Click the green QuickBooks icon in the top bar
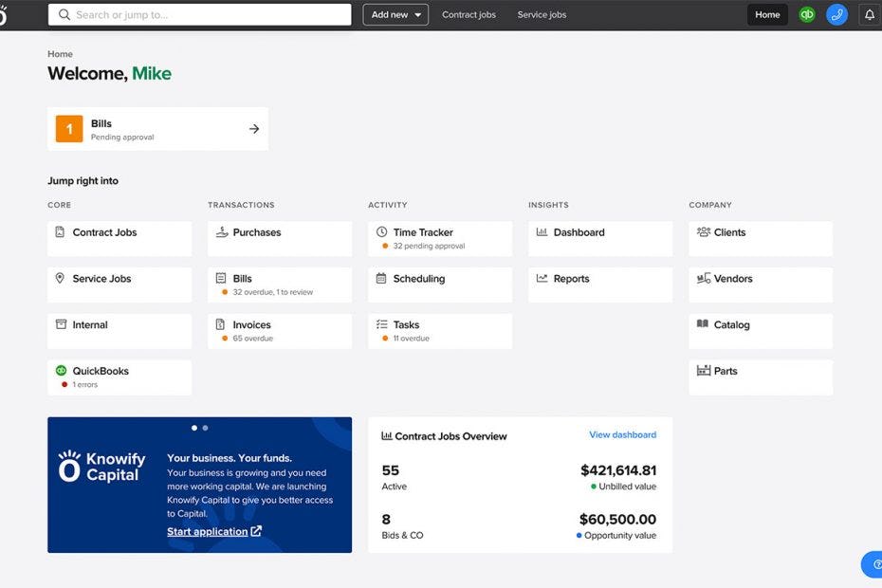 (806, 14)
